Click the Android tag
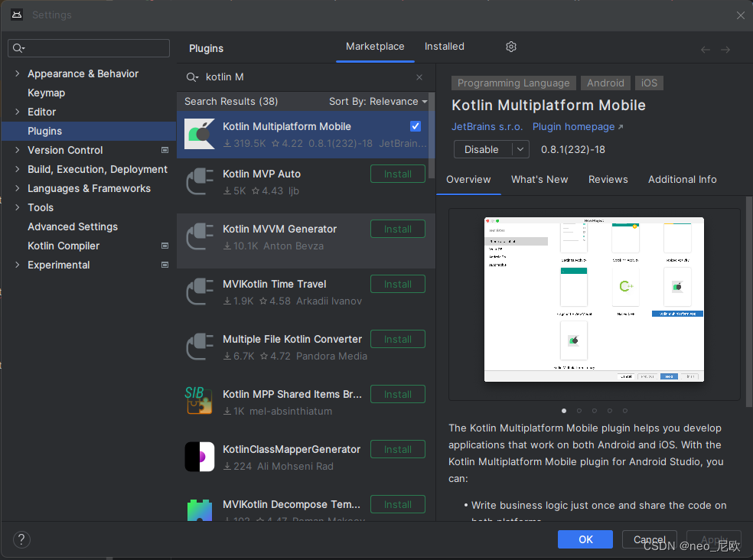Viewport: 753px width, 560px height. point(605,83)
